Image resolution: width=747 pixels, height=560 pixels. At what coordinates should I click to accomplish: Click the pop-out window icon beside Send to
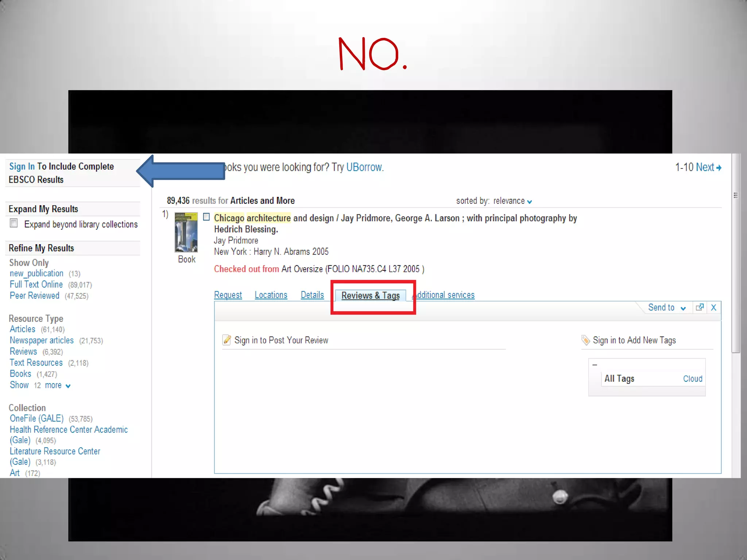[699, 307]
